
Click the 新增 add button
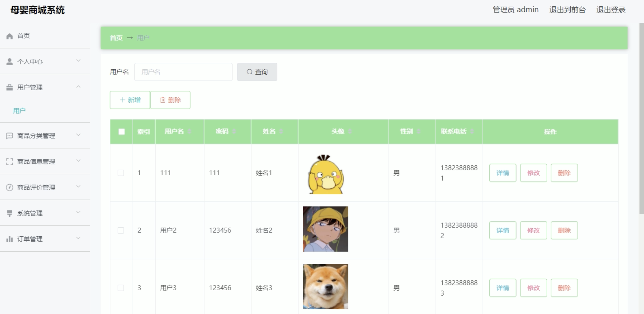[130, 100]
